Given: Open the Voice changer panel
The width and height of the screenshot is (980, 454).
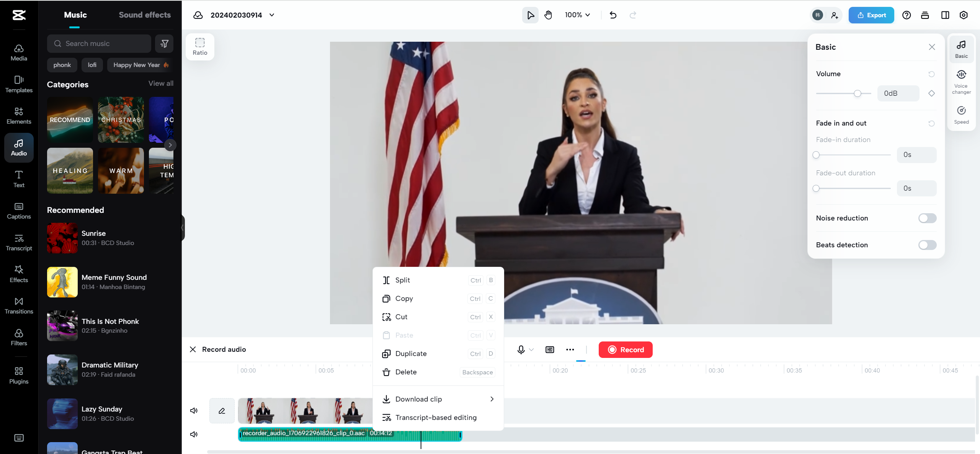Looking at the screenshot, I should click(x=961, y=82).
